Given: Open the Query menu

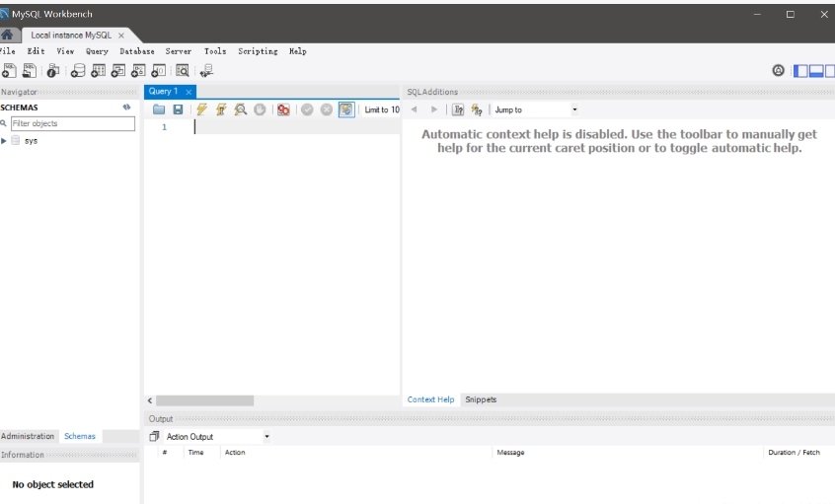Looking at the screenshot, I should [x=97, y=51].
